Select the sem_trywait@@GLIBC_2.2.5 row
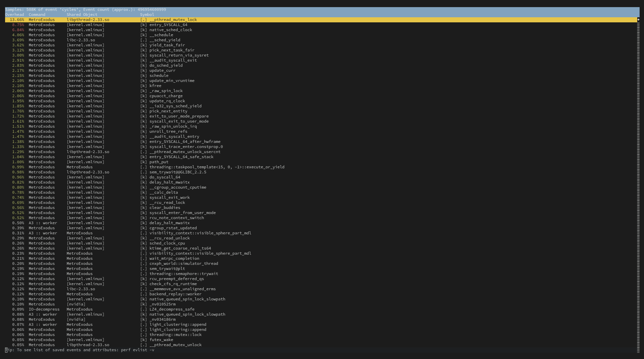This screenshot has height=359, width=644. [178, 172]
